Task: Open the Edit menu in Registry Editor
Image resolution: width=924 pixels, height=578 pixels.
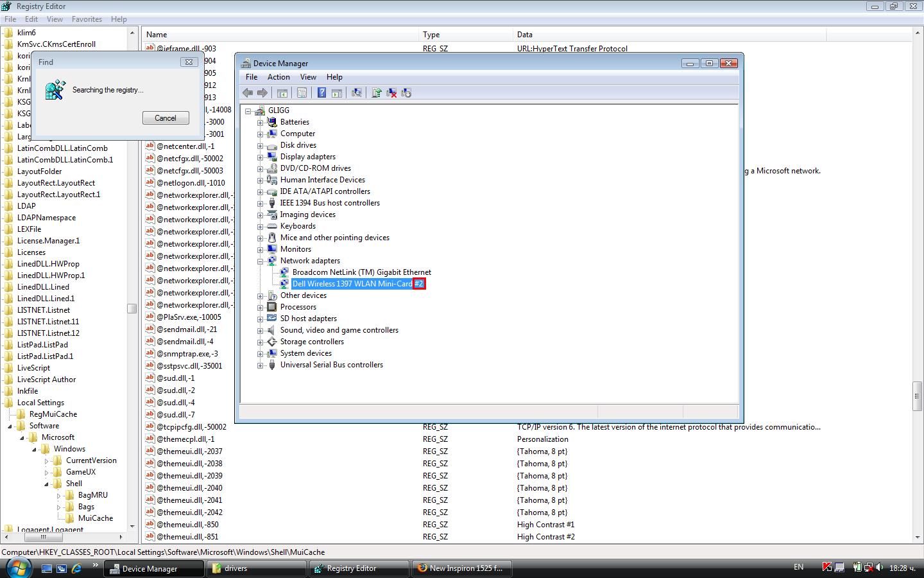Action: pyautogui.click(x=31, y=19)
